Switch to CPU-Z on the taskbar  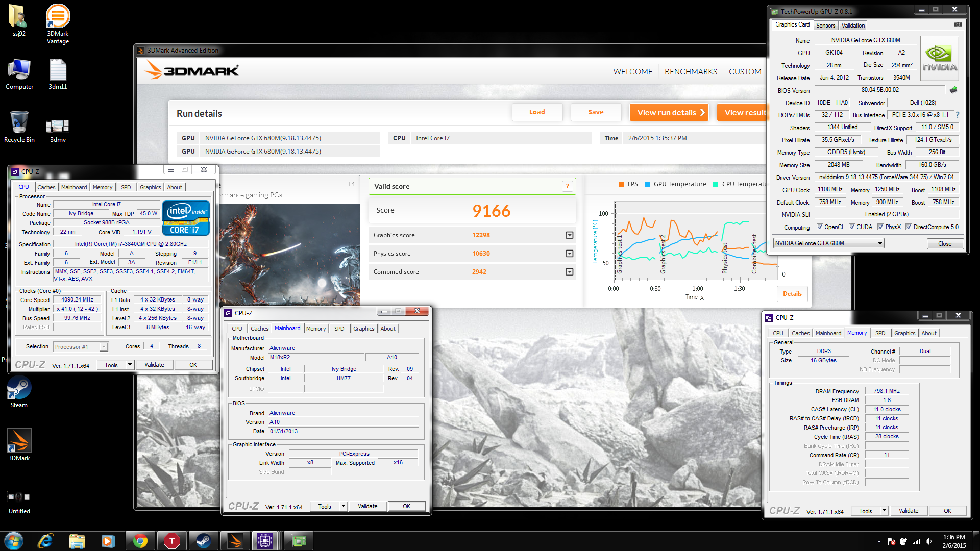(x=265, y=541)
